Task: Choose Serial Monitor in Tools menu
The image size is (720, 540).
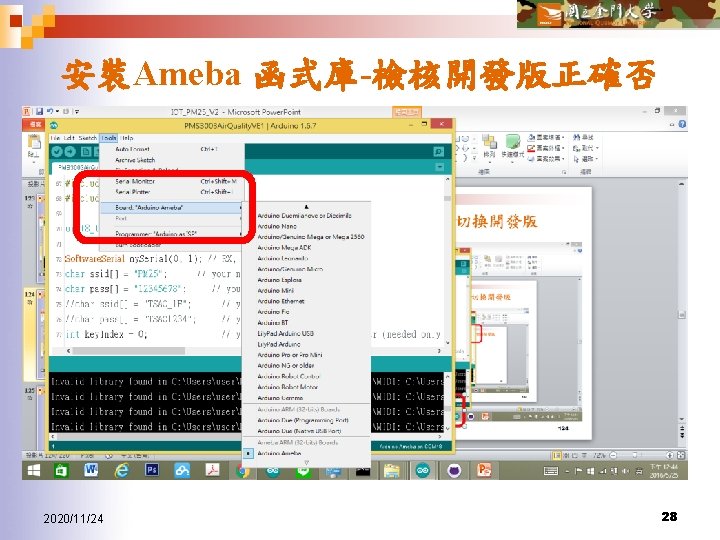Action: (x=172, y=181)
